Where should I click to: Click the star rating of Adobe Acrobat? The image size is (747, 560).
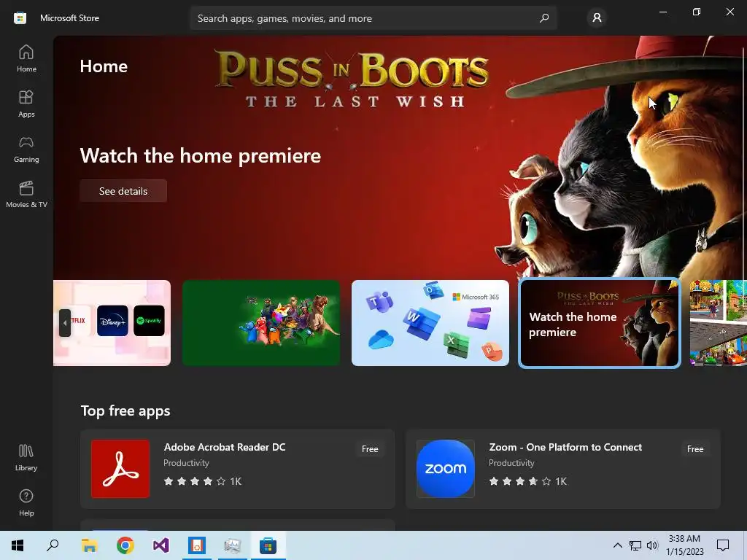pos(194,481)
